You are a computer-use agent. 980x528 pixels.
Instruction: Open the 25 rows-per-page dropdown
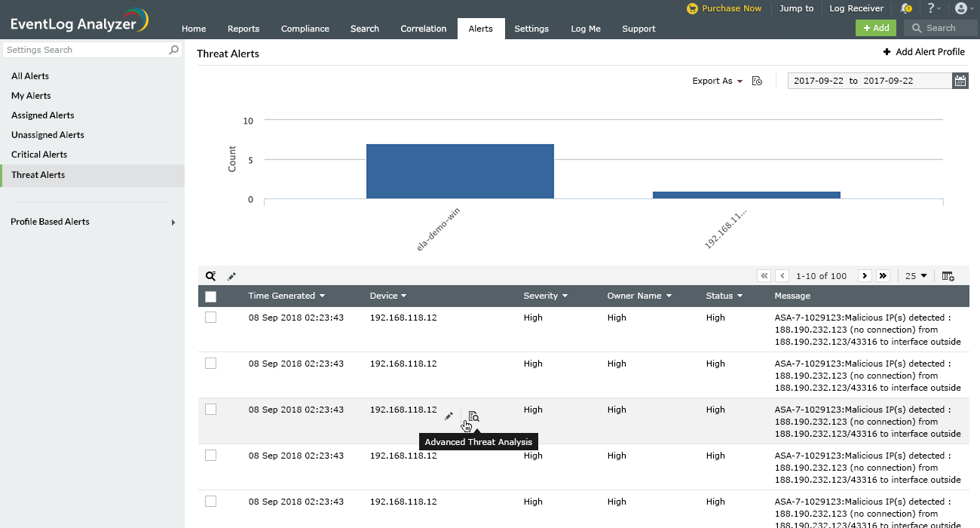(916, 276)
